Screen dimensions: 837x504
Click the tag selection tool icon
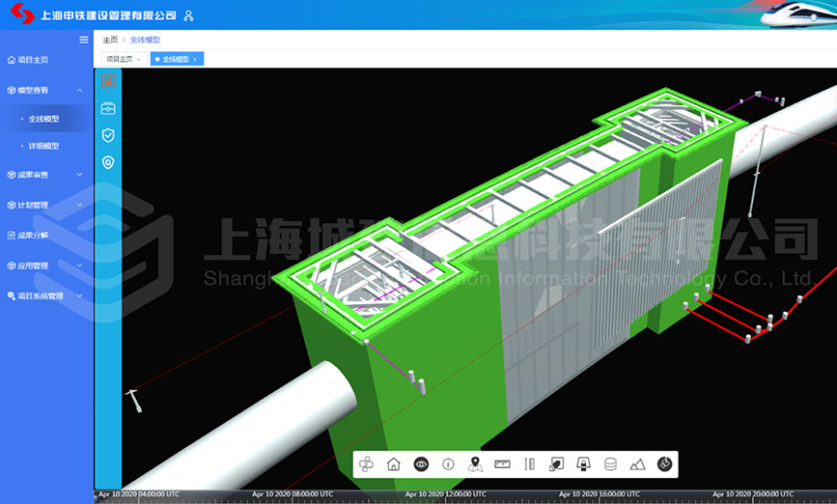(556, 464)
